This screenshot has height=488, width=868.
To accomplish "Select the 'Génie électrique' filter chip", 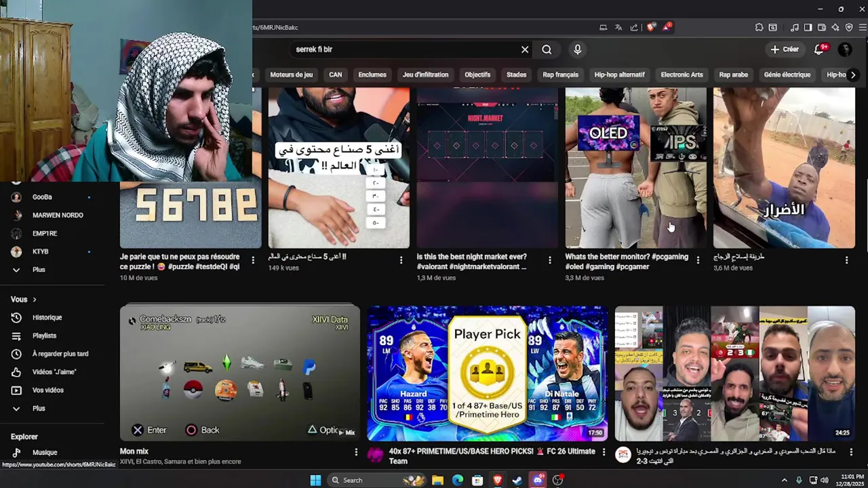I will click(787, 75).
